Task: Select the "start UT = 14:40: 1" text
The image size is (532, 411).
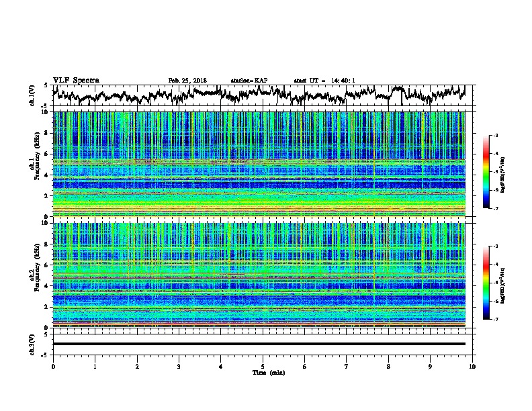Action: (x=324, y=81)
